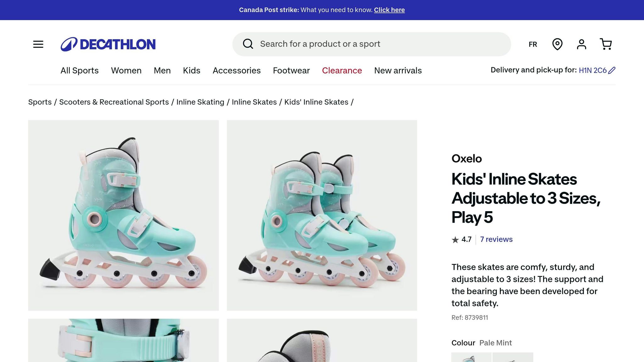Image resolution: width=644 pixels, height=362 pixels.
Task: Click the Decathlon logo
Action: [x=108, y=44]
